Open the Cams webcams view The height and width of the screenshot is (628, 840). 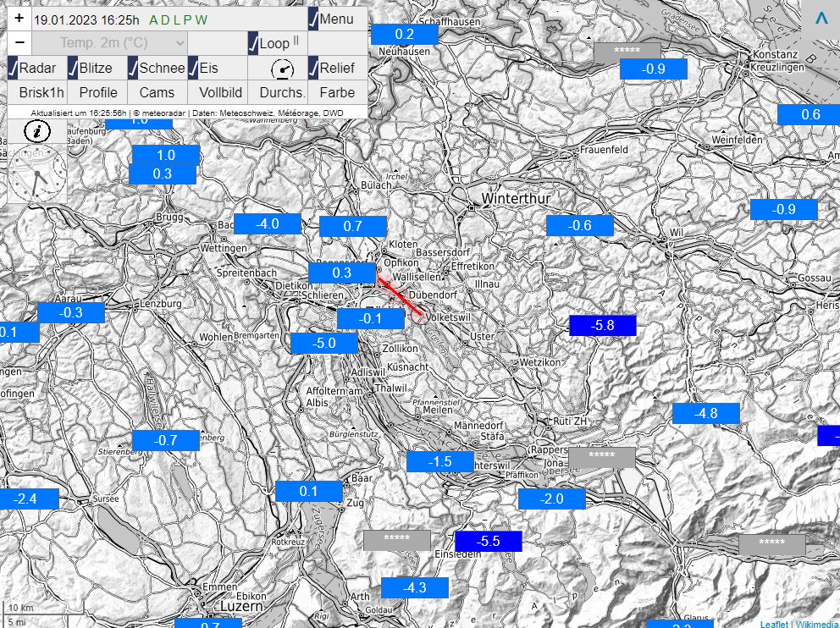tap(157, 92)
